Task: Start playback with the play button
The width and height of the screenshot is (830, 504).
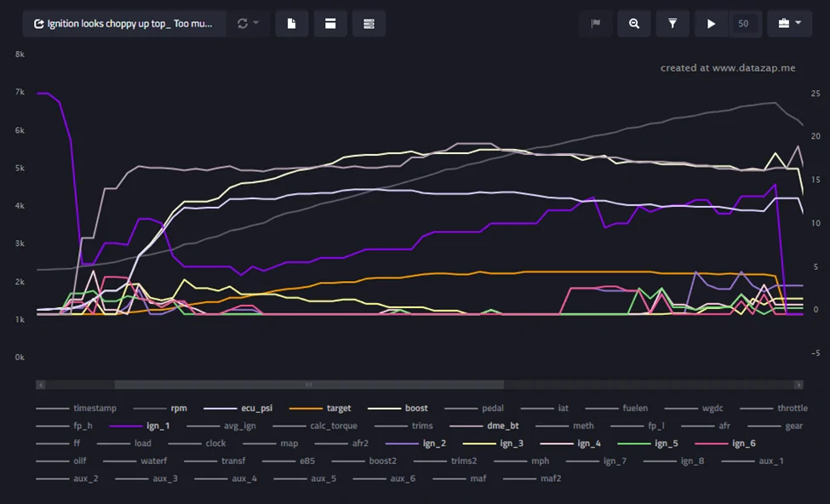Action: coord(712,24)
